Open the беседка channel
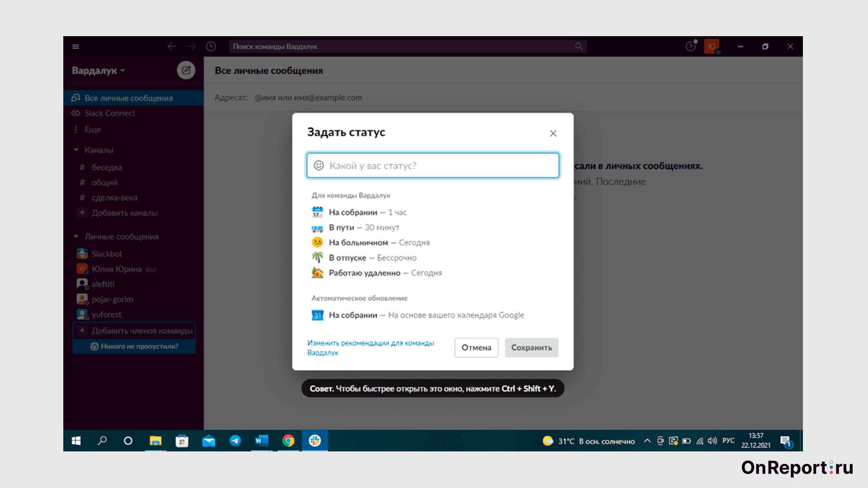The image size is (868, 488). click(107, 168)
